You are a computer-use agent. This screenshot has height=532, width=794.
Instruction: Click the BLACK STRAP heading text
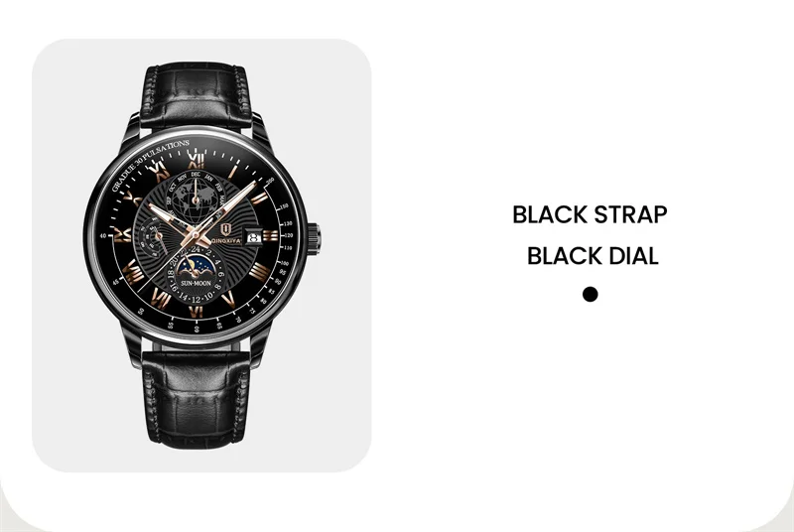pos(590,214)
